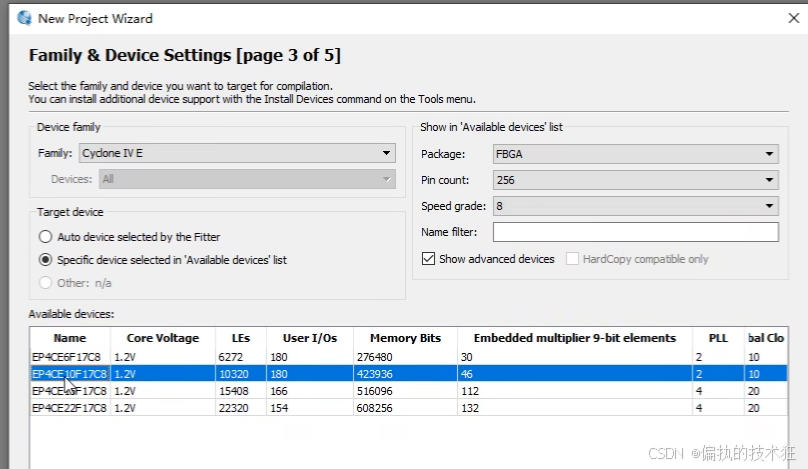Viewport: 808px width, 469px height.
Task: Close the New Project Wizard dialog
Action: pyautogui.click(x=794, y=18)
